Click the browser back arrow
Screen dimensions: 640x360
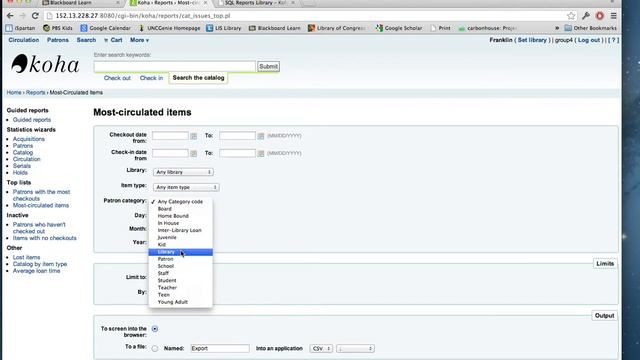coord(10,16)
